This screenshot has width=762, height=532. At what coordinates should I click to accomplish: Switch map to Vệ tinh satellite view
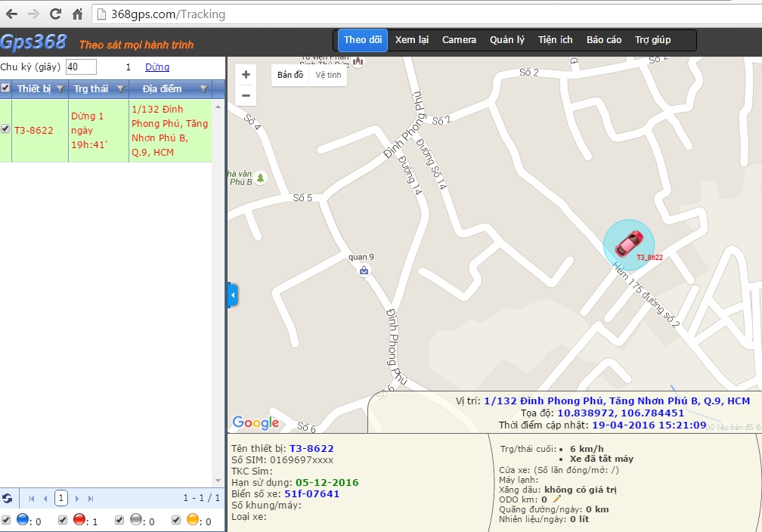pos(328,75)
